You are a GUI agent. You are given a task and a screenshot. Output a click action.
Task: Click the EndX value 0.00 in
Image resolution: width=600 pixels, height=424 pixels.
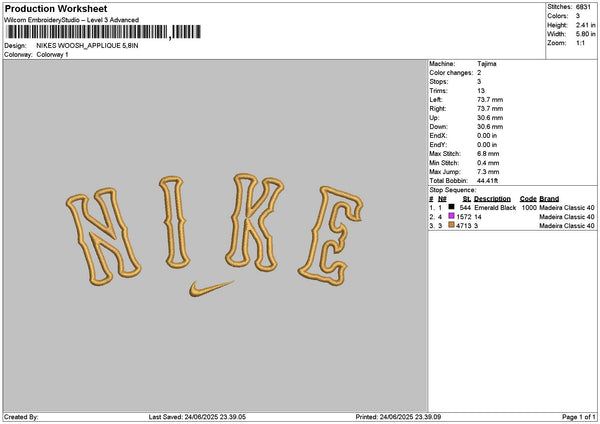(x=487, y=136)
